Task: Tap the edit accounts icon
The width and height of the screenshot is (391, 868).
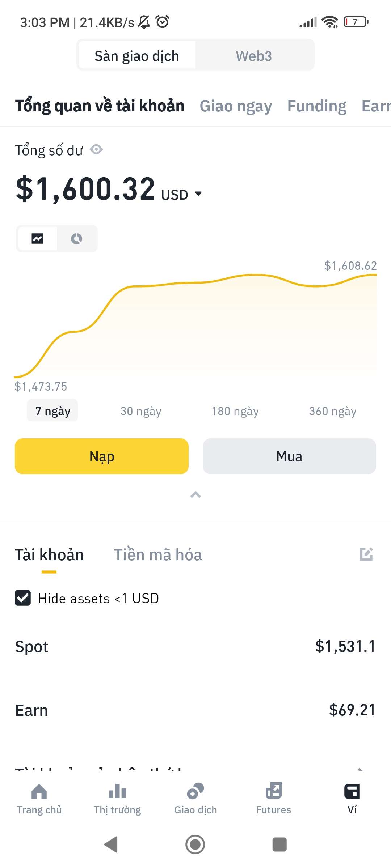Action: coord(366,554)
